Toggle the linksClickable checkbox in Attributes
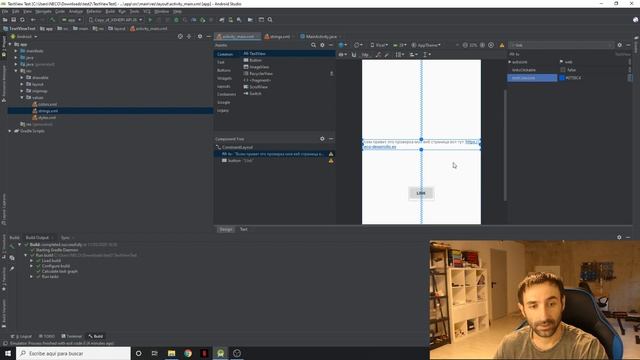The height and width of the screenshot is (360, 640). tap(563, 70)
